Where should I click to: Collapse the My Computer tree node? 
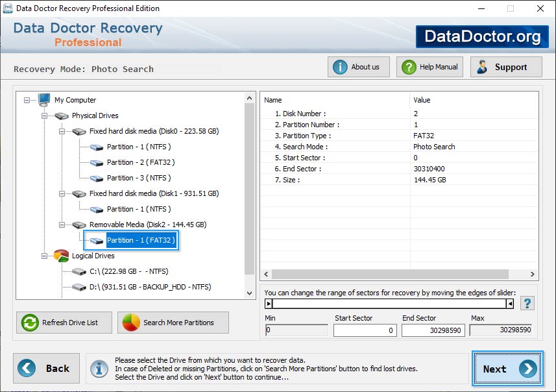pos(27,101)
